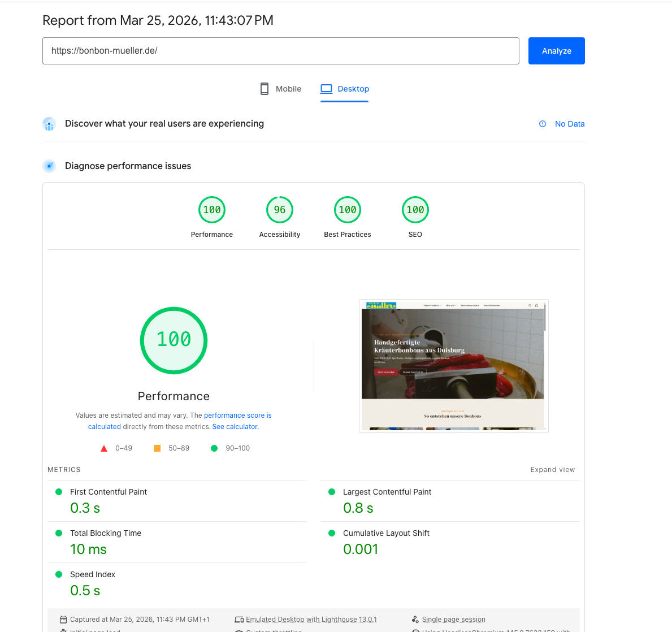
Task: Click the info icon beside No Data
Action: (543, 124)
